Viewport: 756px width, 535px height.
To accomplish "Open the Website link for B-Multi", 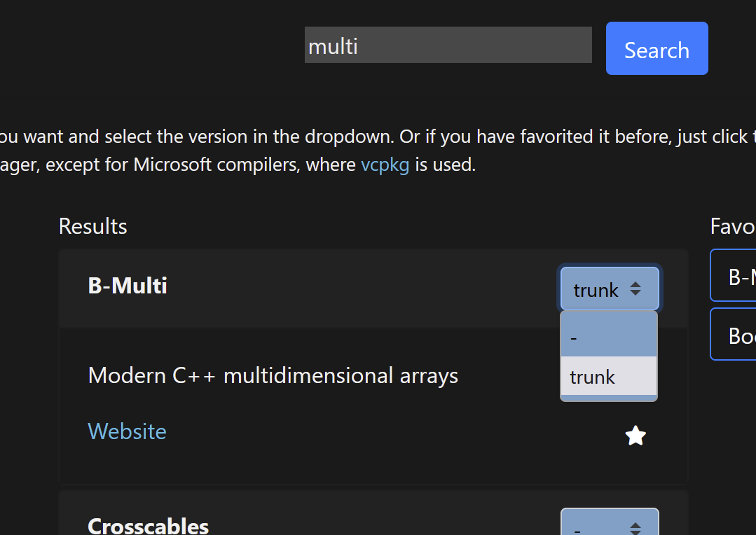I will click(127, 431).
